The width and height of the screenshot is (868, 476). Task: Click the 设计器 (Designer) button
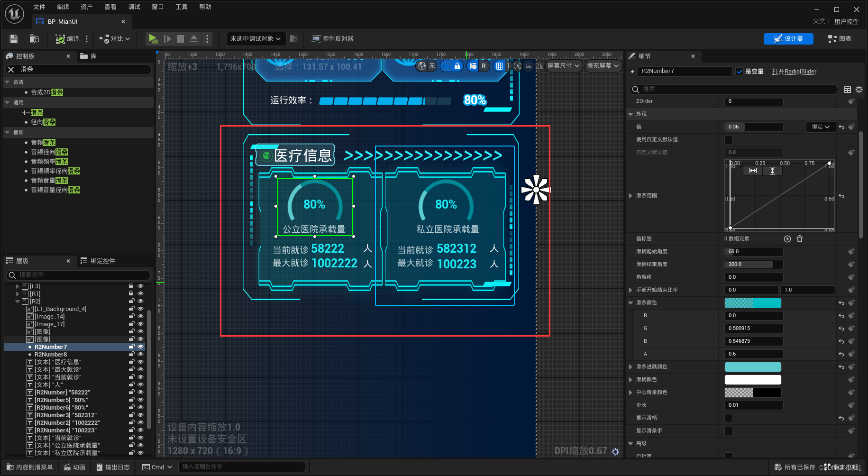click(x=788, y=38)
